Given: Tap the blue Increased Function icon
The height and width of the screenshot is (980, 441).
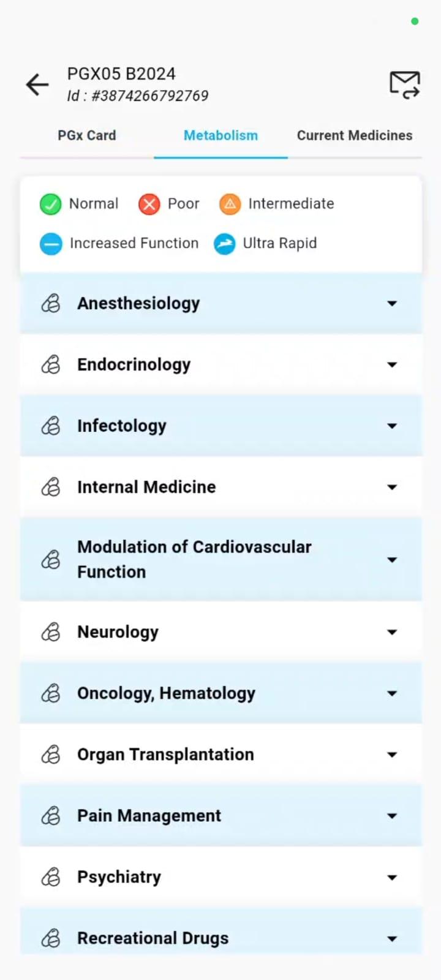Looking at the screenshot, I should click(x=51, y=244).
